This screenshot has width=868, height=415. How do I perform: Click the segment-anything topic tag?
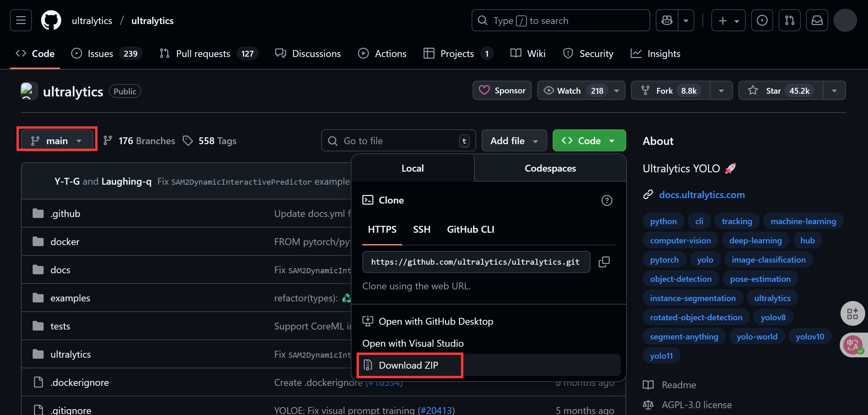684,337
